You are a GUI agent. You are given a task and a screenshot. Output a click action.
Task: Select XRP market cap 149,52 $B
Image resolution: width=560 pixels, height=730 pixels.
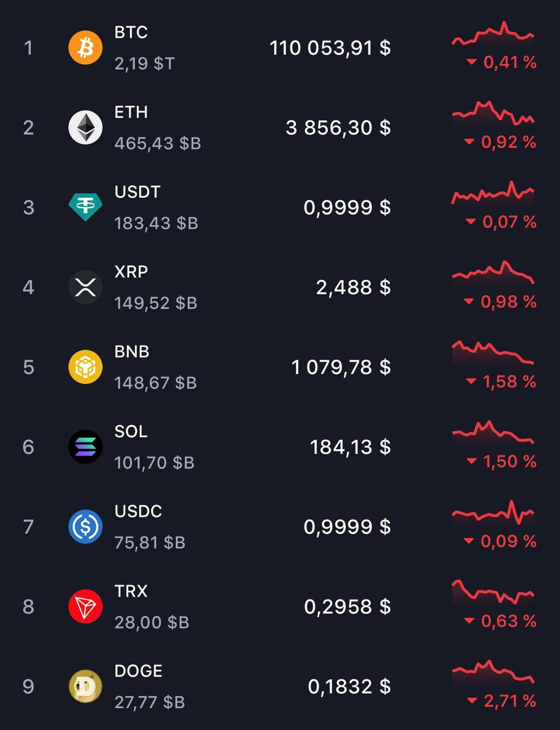pos(156,303)
